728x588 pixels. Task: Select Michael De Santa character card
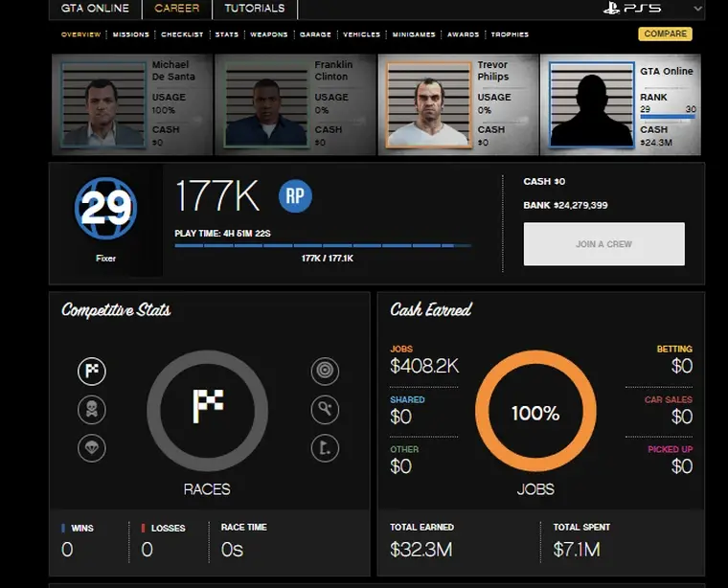(x=130, y=104)
